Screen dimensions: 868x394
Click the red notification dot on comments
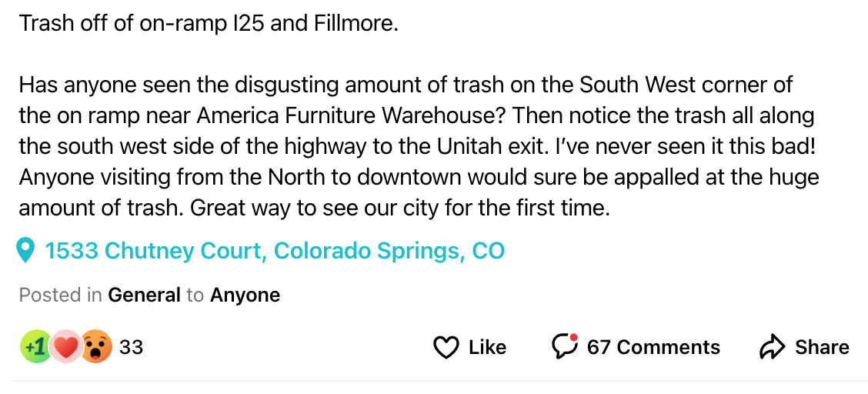[574, 338]
